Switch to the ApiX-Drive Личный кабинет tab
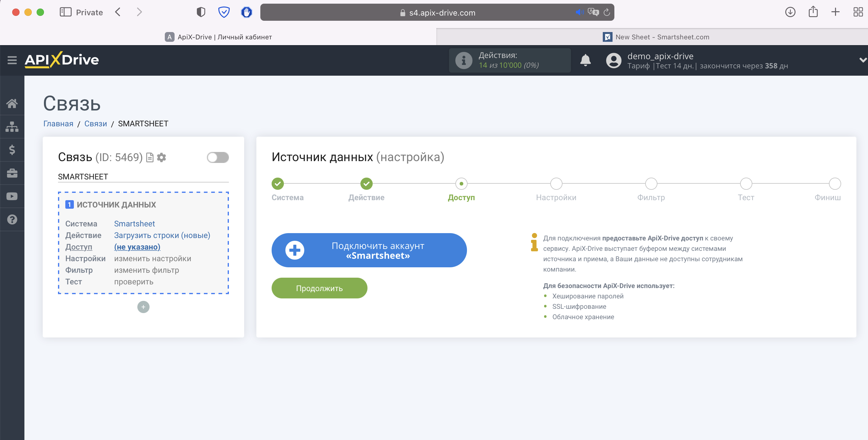This screenshot has width=868, height=440. [218, 37]
